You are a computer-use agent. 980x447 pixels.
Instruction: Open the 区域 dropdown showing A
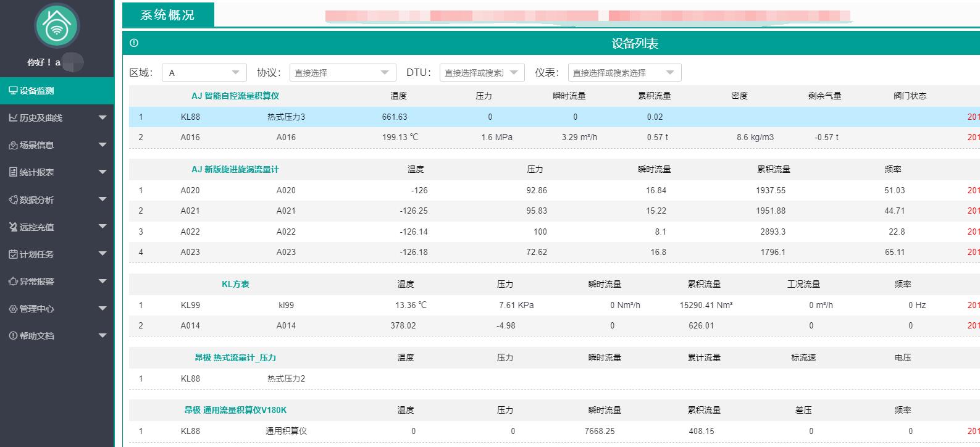pos(204,73)
